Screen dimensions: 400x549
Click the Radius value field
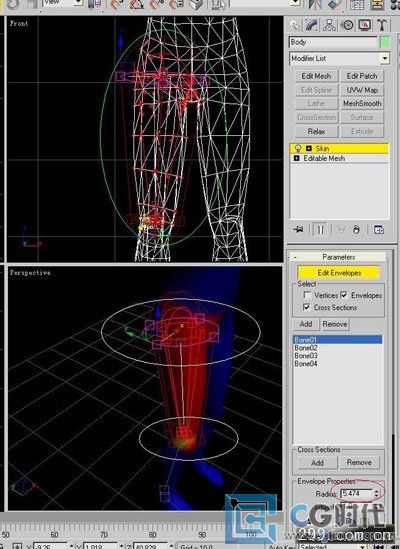coord(356,493)
